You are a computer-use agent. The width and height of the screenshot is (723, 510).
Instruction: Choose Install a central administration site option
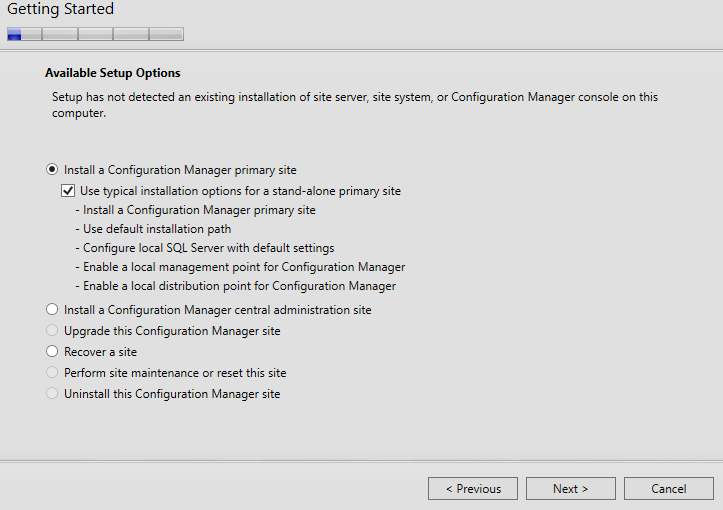[52, 309]
